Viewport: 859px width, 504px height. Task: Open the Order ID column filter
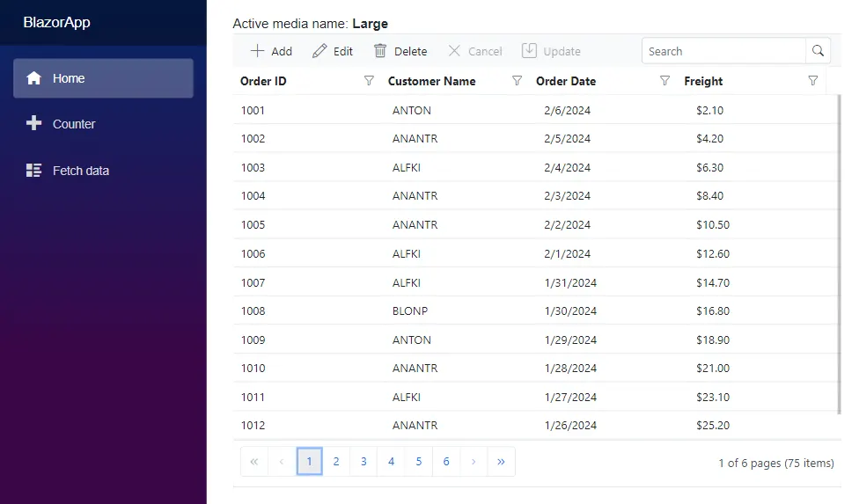coord(369,81)
